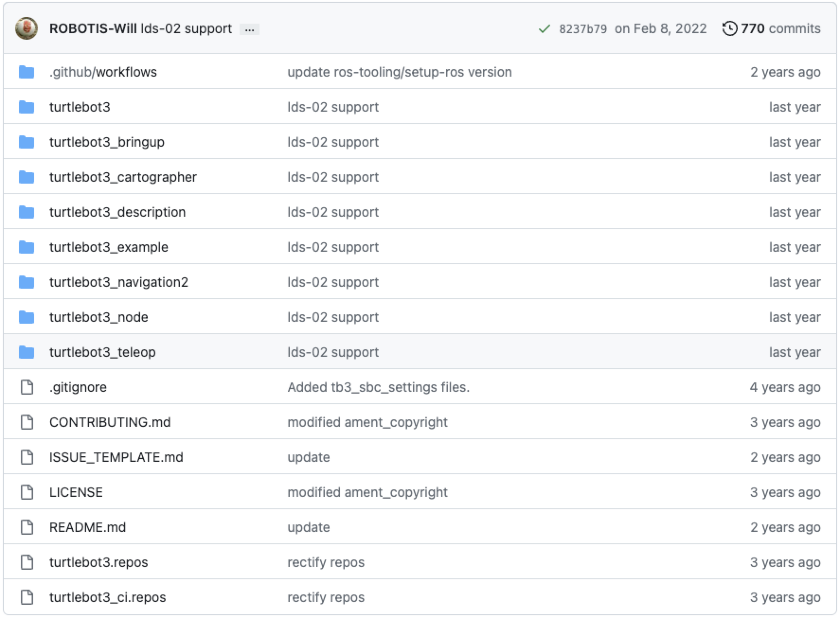Click 'last year' timestamp for turtlebot3_example

coord(795,247)
